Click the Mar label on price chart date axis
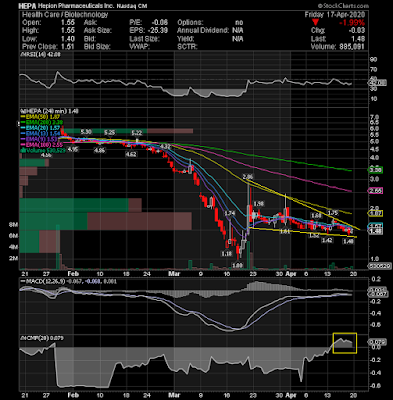393x400 pixels. pos(174,274)
